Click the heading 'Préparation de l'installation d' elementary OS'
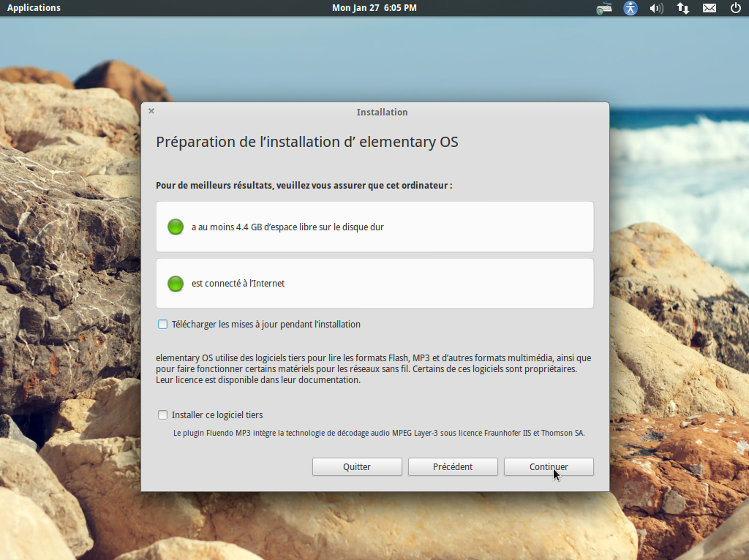Screen dimensions: 749x560 click(307, 142)
